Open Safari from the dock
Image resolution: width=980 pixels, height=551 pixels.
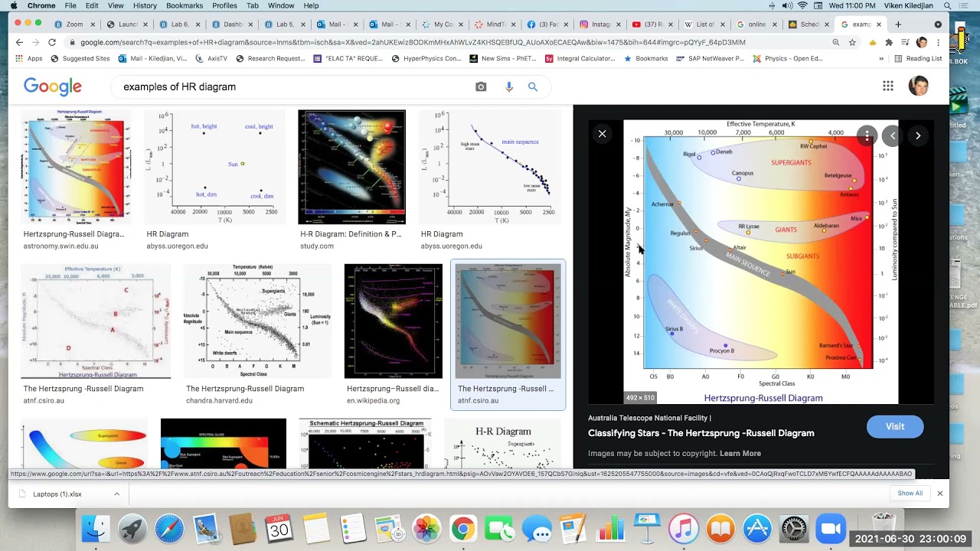[169, 529]
